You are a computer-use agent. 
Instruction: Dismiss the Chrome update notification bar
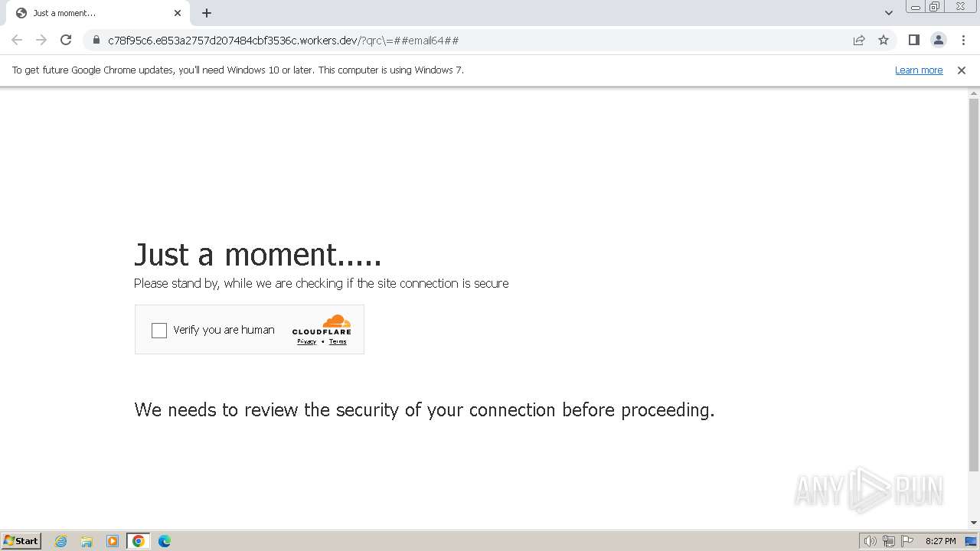click(961, 70)
